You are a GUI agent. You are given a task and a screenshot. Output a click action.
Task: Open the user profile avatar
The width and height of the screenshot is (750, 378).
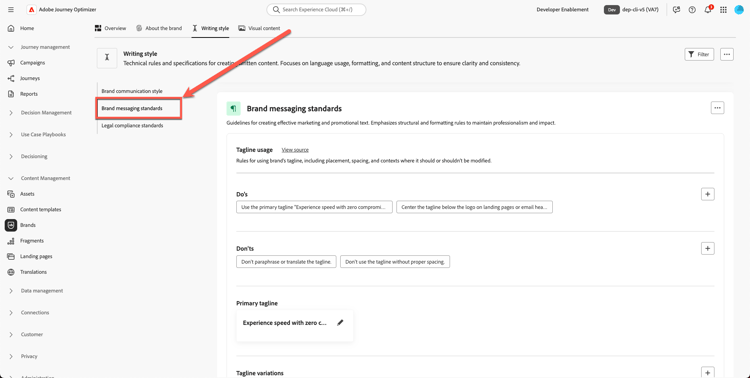[739, 10]
